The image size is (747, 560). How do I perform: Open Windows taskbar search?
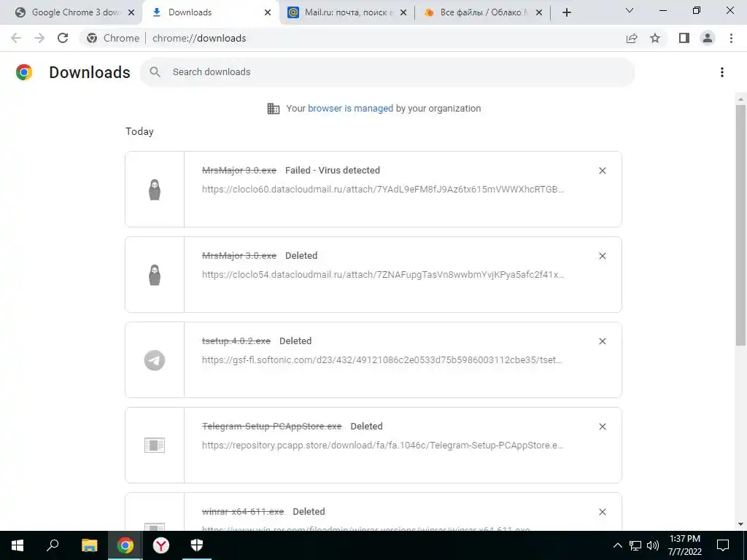53,545
